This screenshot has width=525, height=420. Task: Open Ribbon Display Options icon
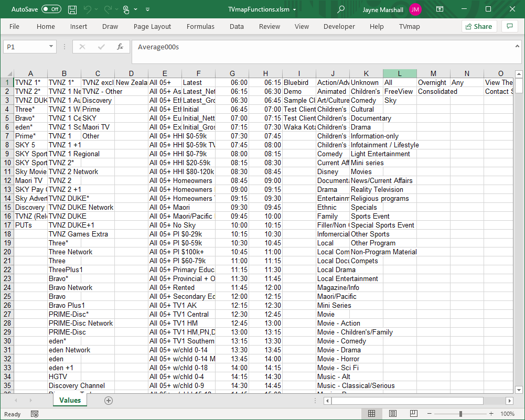440,9
